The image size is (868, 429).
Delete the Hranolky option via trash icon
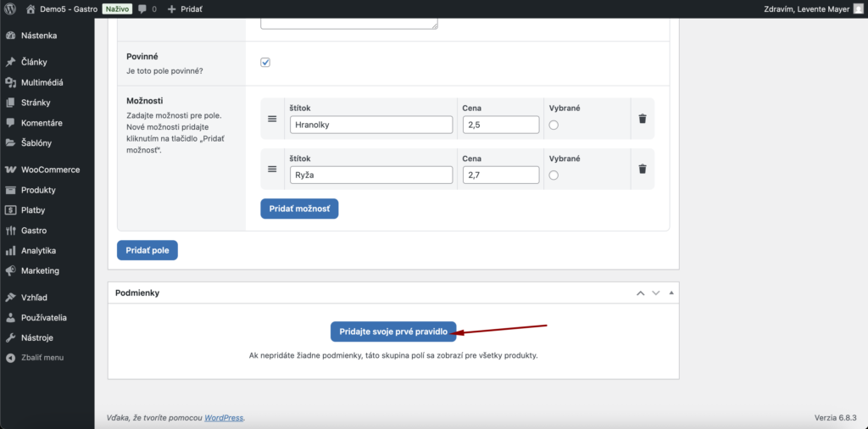[643, 119]
